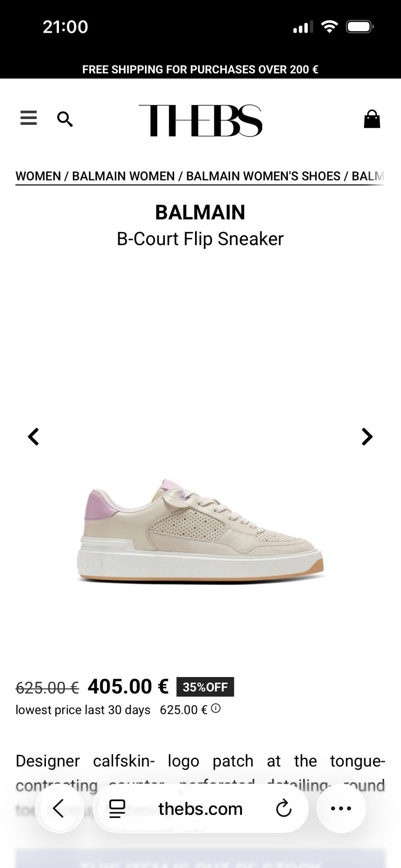The image size is (401, 868).
Task: Tap the BALMAIN brand heading
Action: (200, 212)
